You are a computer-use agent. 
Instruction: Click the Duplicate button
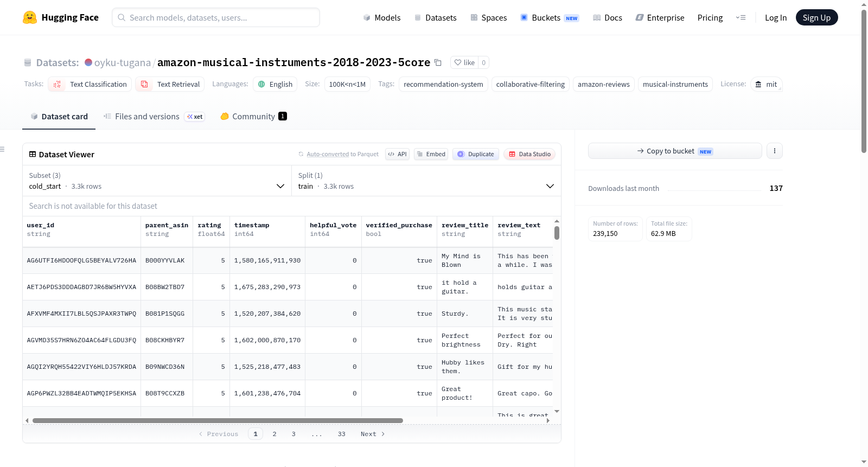pyautogui.click(x=476, y=154)
